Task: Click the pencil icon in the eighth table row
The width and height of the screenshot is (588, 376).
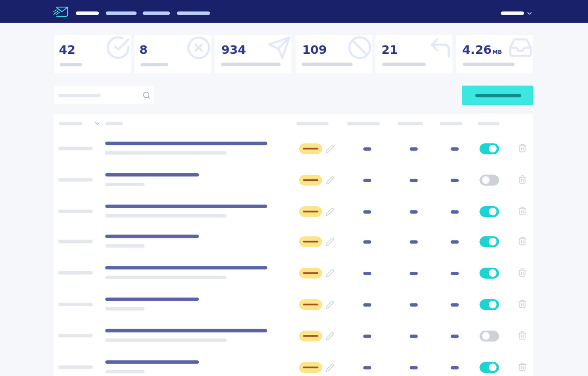Action: coord(330,367)
